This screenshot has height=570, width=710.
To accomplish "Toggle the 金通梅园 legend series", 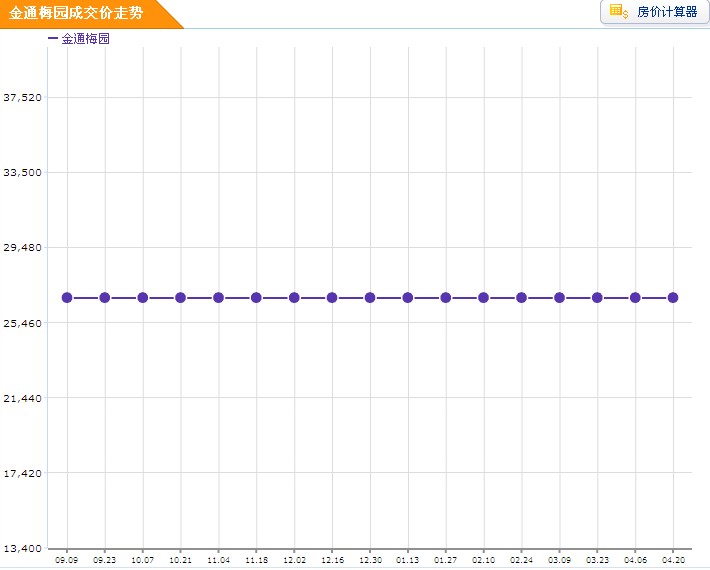I will (79, 38).
